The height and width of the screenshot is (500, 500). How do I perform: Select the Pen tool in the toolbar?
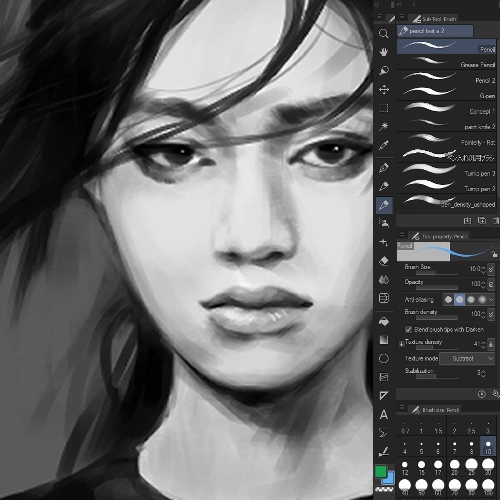point(384,168)
